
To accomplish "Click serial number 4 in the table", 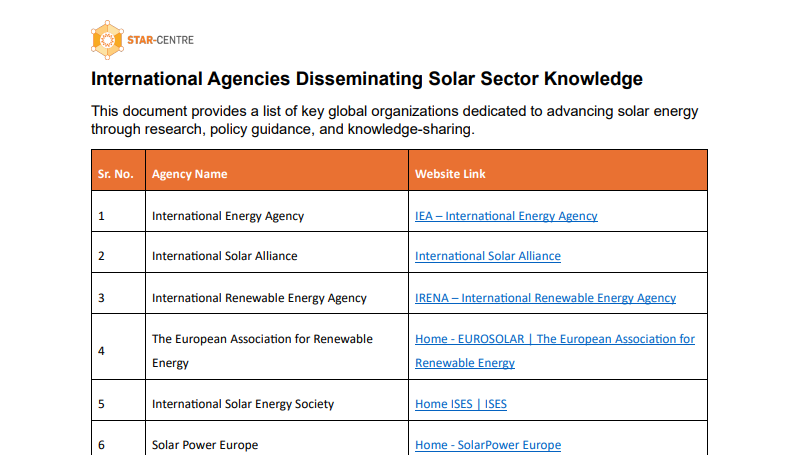I will [101, 351].
